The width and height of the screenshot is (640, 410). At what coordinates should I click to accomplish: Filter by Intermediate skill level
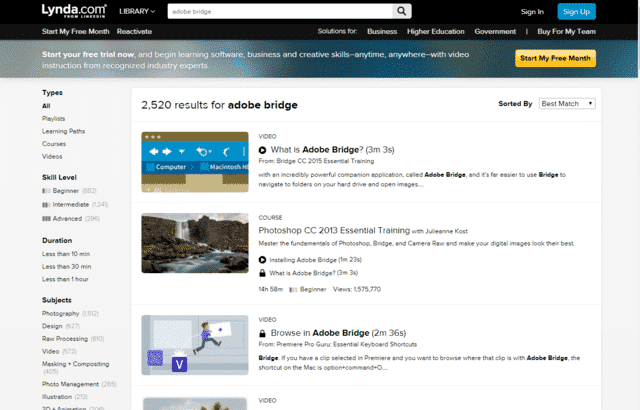point(71,205)
